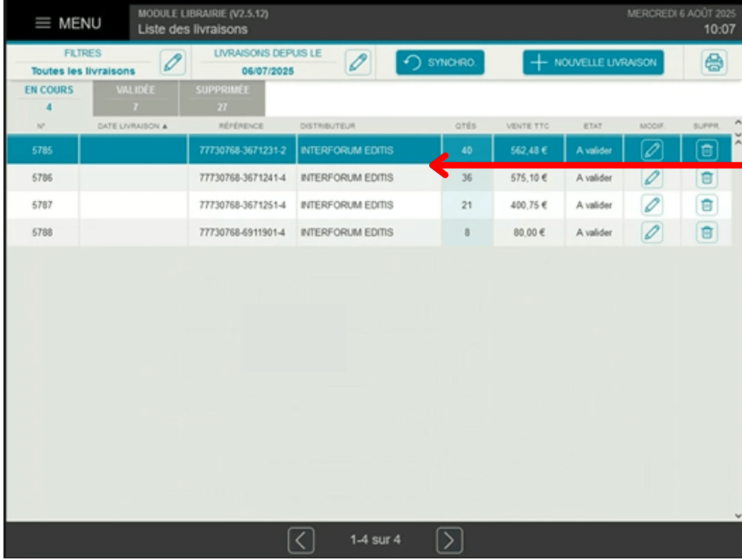Create a NOUVELLE LIVRAISON
Image resolution: width=742 pixels, height=560 pixels.
pyautogui.click(x=593, y=62)
